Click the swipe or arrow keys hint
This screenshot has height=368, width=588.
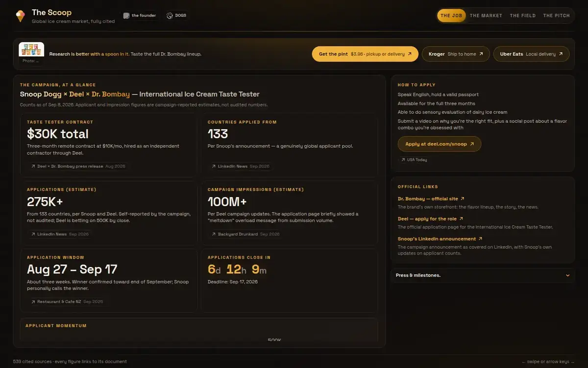click(x=548, y=362)
